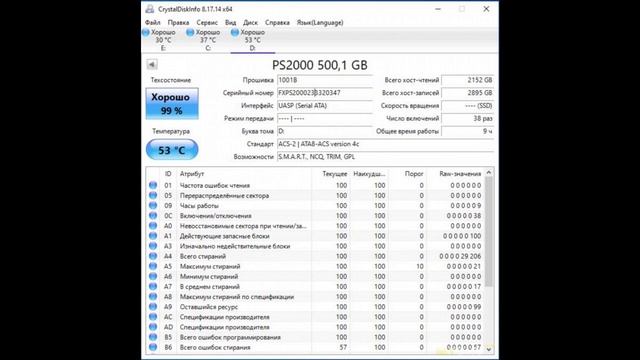The height and width of the screenshot is (360, 640).
Task: Open the Файл menu
Action: (153, 22)
